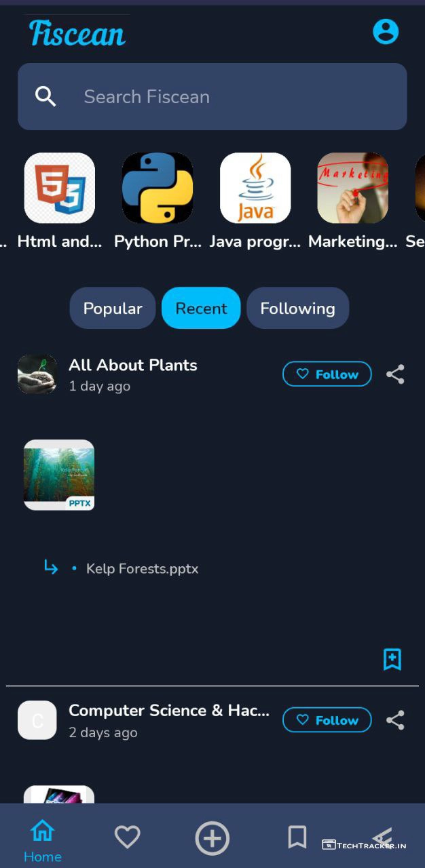Follow the Computer Science channel
The width and height of the screenshot is (425, 868).
(x=327, y=720)
